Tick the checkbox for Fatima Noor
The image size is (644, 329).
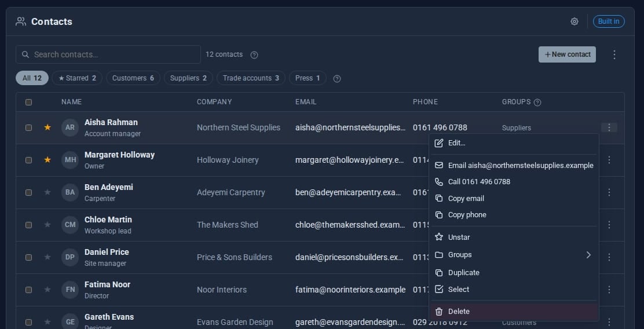tap(28, 290)
